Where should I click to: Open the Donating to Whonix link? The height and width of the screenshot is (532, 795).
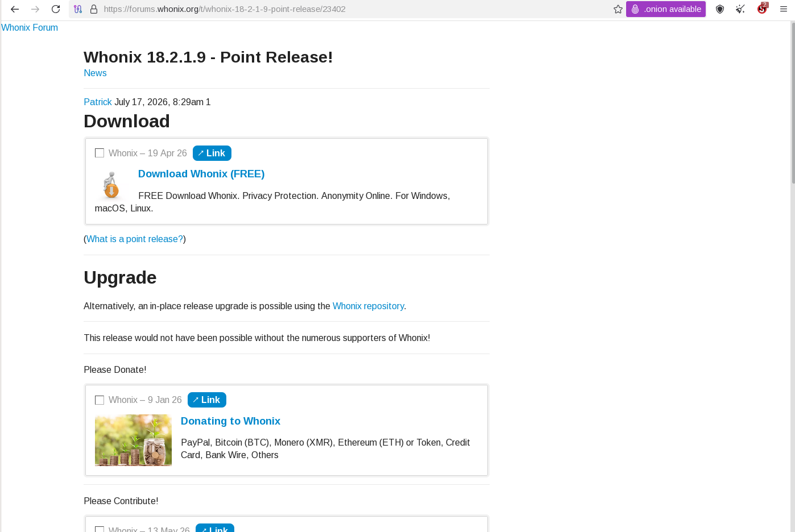(x=230, y=421)
